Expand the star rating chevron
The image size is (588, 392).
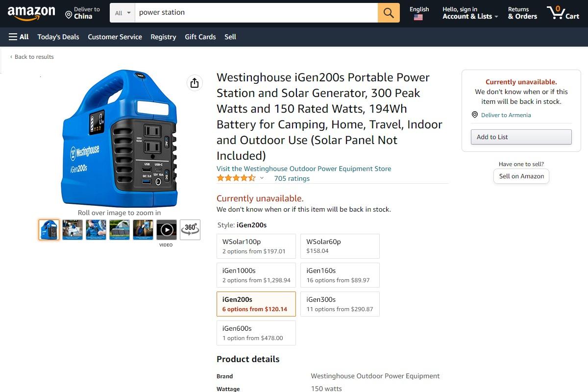click(262, 178)
